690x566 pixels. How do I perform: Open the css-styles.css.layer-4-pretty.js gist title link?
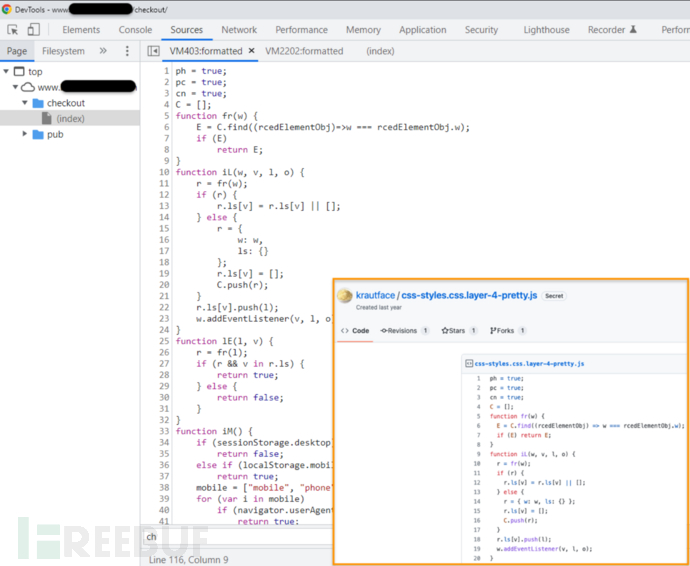point(470,296)
